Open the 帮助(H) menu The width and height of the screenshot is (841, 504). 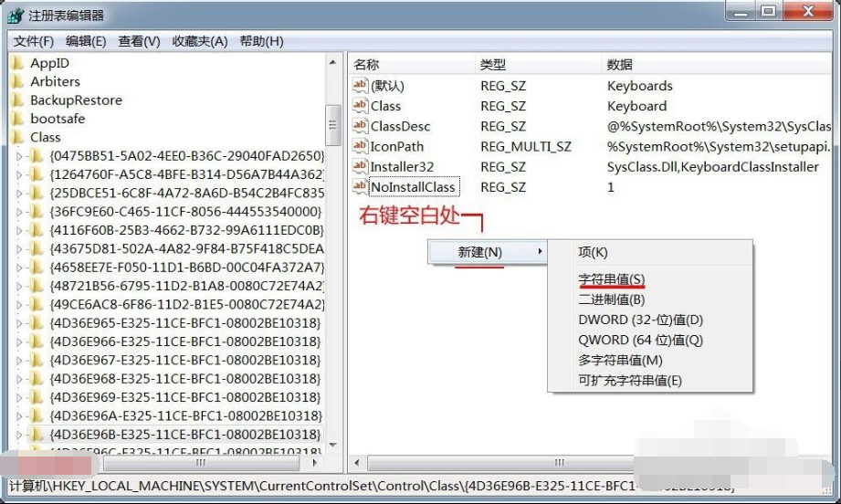(261, 41)
